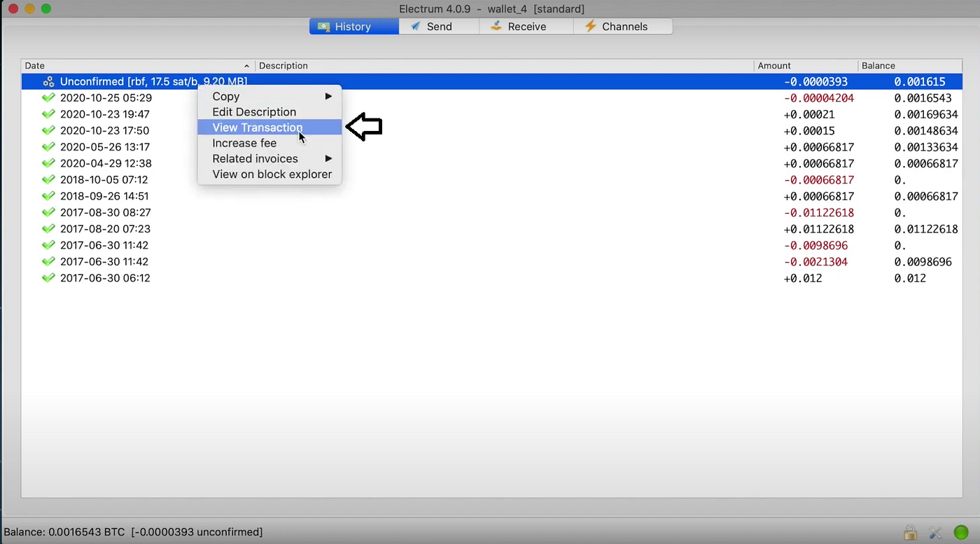Click the green network status indicator
Viewport: 980px width, 544px height.
(x=961, y=532)
